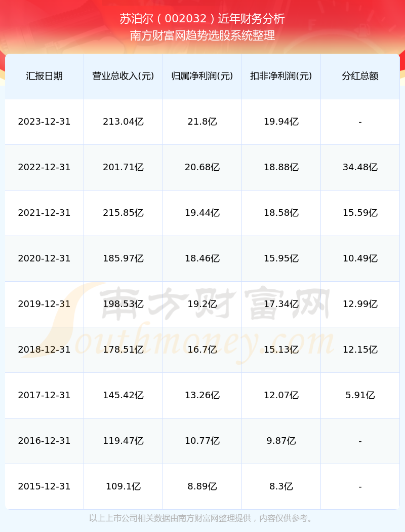Click the revenue value 198.53亿
Viewport: 405px width, 532px height.
[x=124, y=304]
